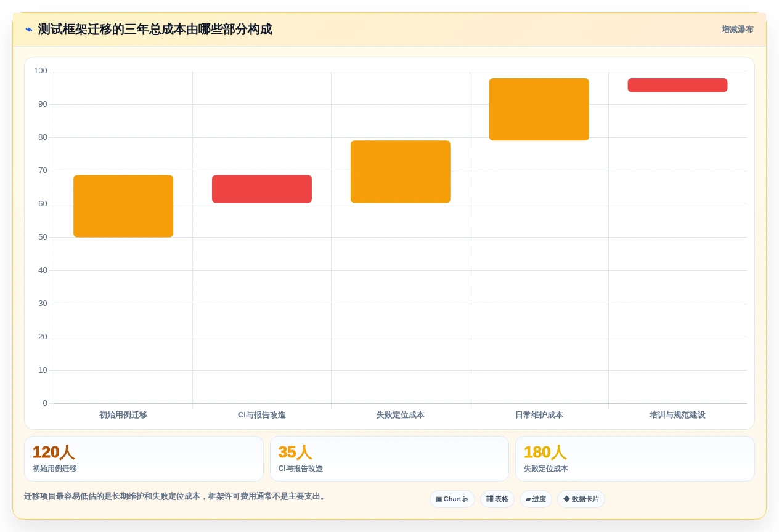Open the 120人 初始用例迁移 data card
This screenshot has height=532, width=779.
click(x=144, y=459)
